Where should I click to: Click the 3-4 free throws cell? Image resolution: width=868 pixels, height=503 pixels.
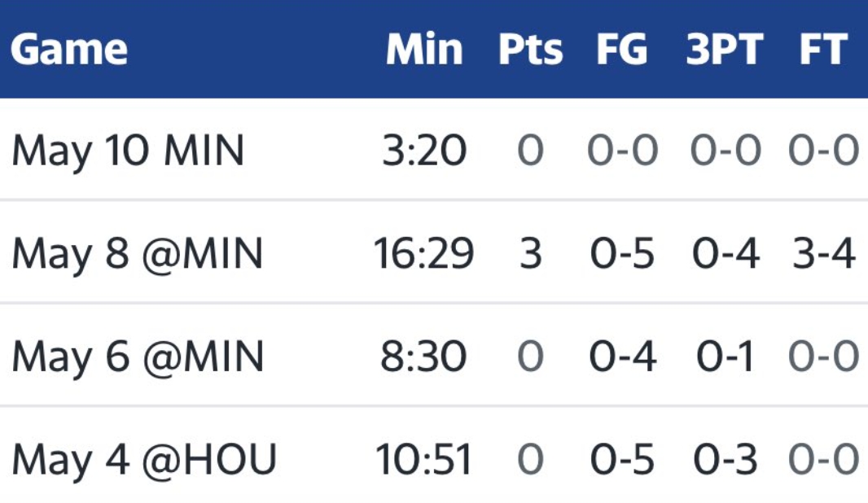click(x=823, y=254)
